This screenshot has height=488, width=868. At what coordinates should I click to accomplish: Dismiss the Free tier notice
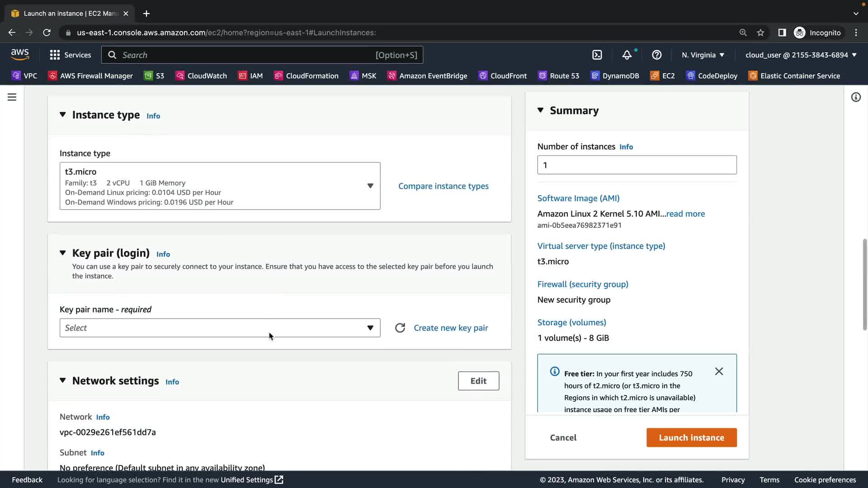719,371
